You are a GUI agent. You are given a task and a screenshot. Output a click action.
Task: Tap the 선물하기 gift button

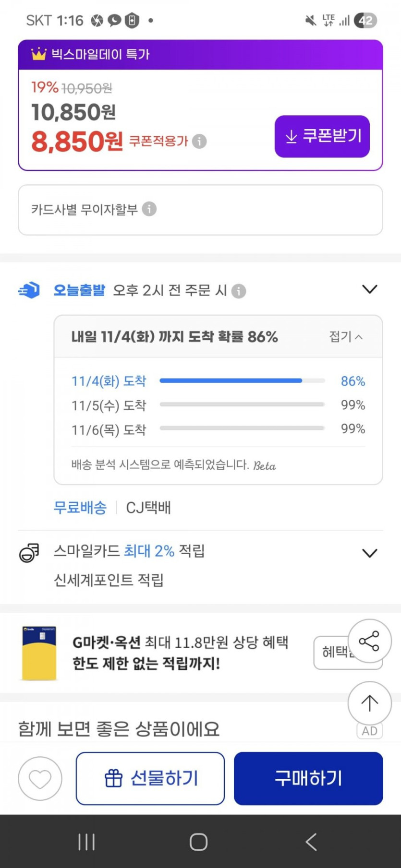pos(150,778)
